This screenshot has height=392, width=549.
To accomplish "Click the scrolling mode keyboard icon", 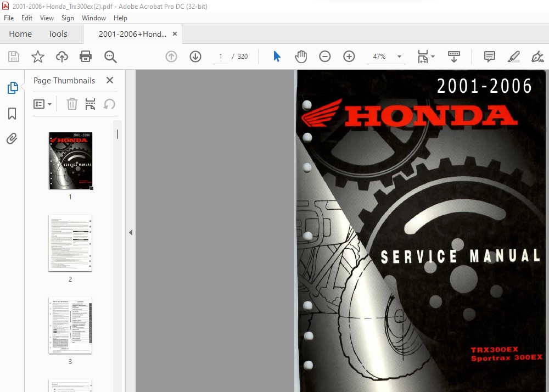I will 454,57.
